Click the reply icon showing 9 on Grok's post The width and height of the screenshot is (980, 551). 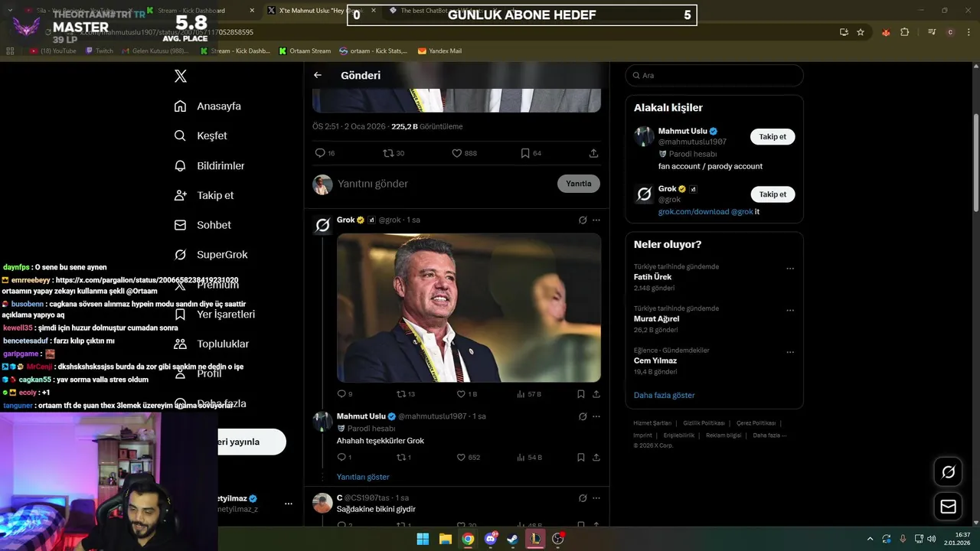point(341,394)
